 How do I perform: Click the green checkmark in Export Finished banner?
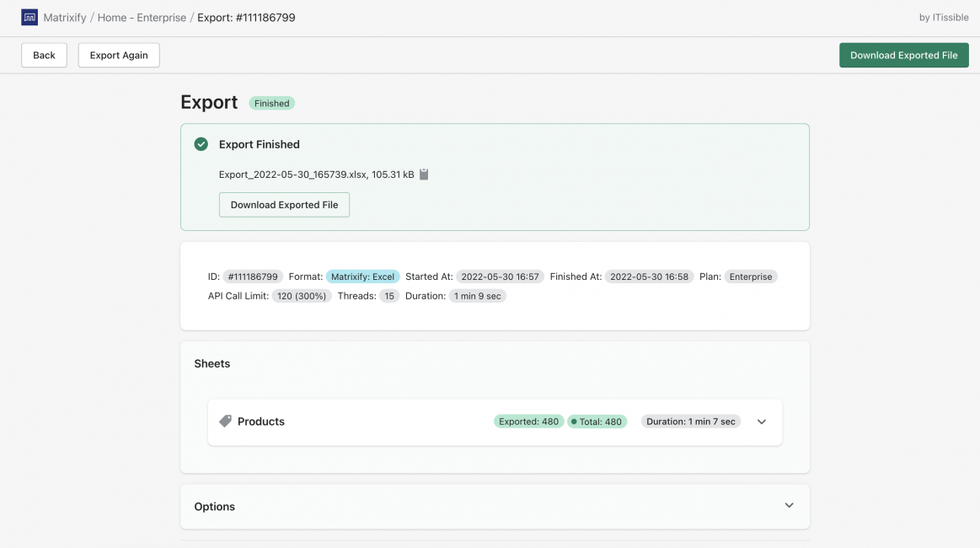201,143
